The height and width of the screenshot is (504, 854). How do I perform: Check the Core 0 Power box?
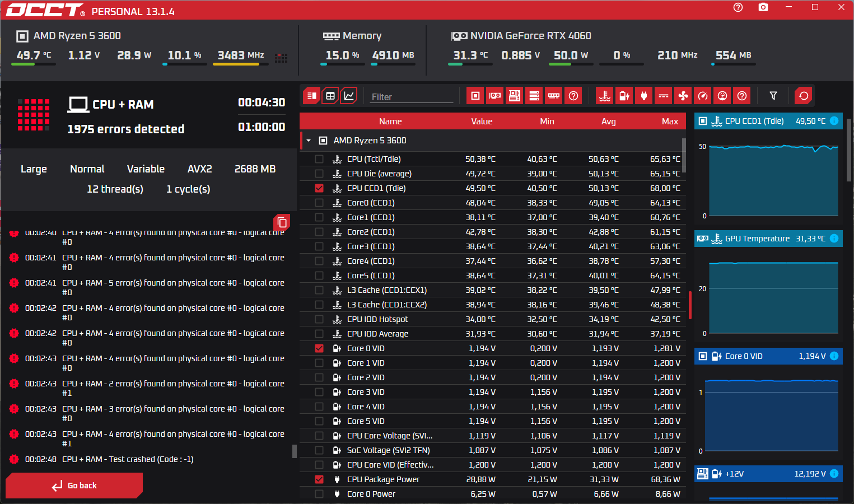319,494
